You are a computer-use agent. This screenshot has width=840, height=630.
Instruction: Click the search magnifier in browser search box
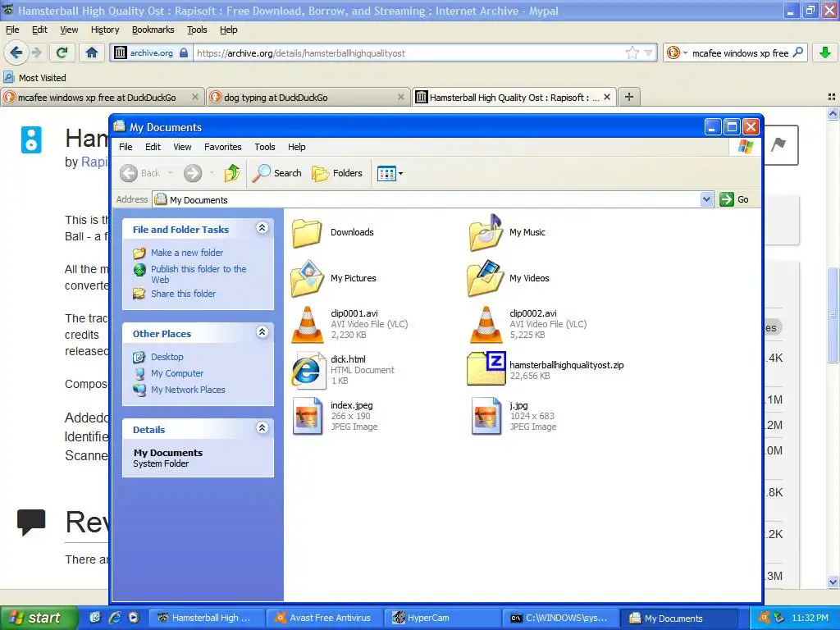(x=797, y=52)
